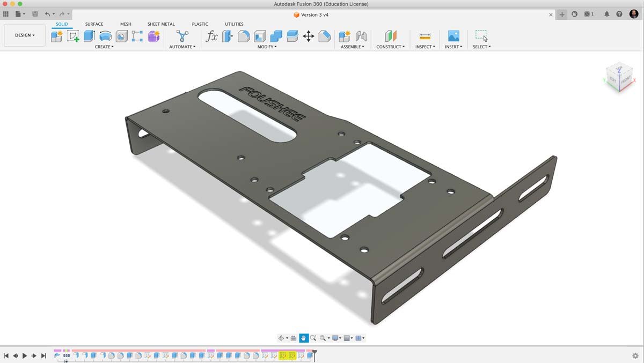This screenshot has width=644, height=363.
Task: Select the Extrude tool
Action: coord(89,36)
